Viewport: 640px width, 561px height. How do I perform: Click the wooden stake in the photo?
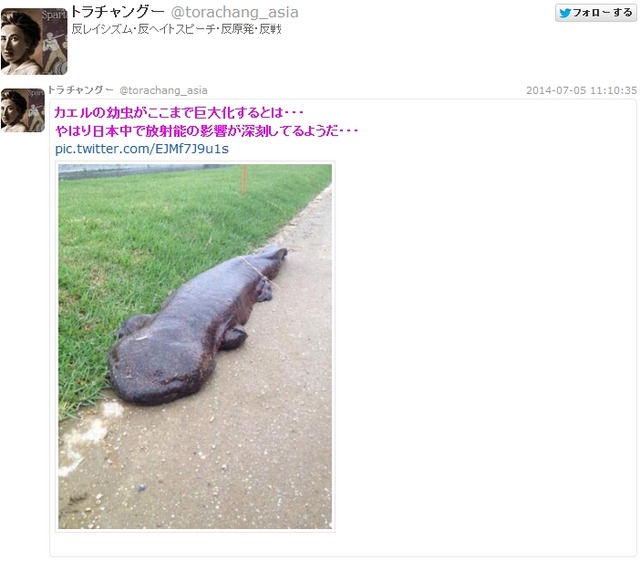[x=244, y=179]
